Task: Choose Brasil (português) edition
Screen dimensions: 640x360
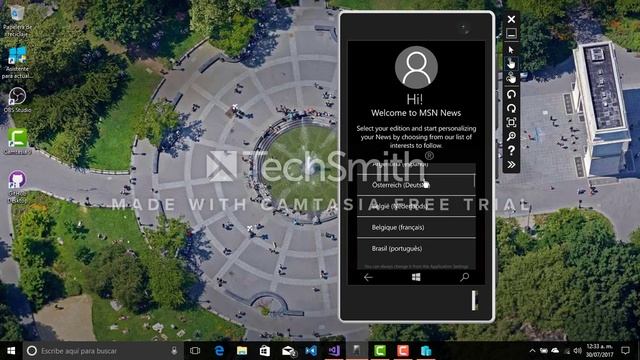Action: 416,249
